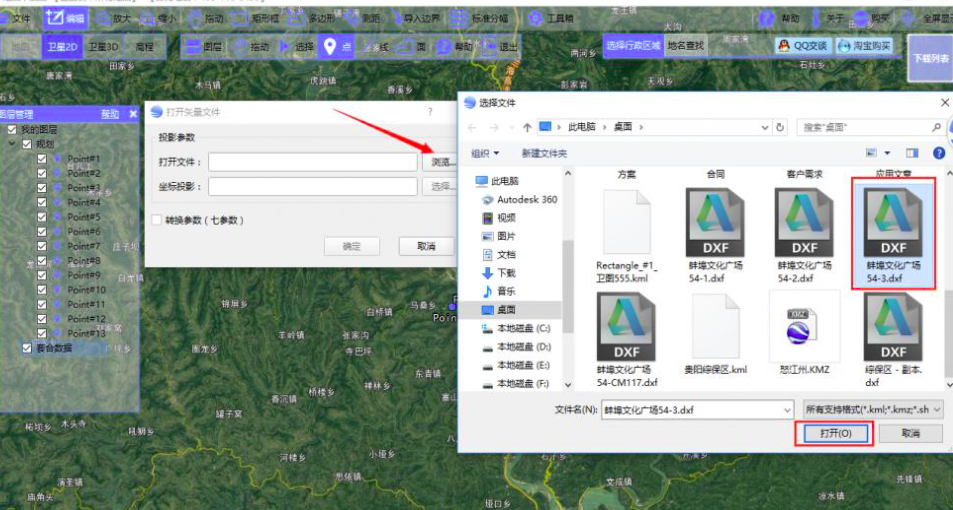Image resolution: width=953 pixels, height=510 pixels.
Task: Choose the 多边形 polygon tool
Action: [x=311, y=19]
